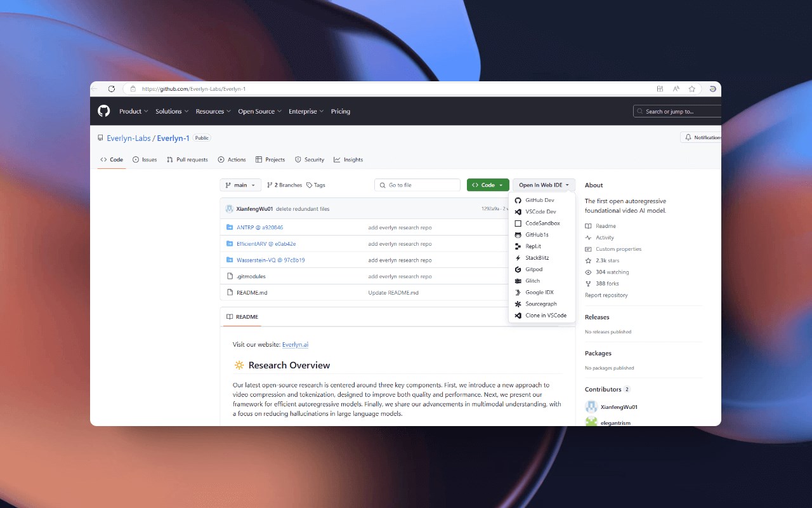
Task: Open XianfengWu01 contributor avatar
Action: (x=591, y=407)
